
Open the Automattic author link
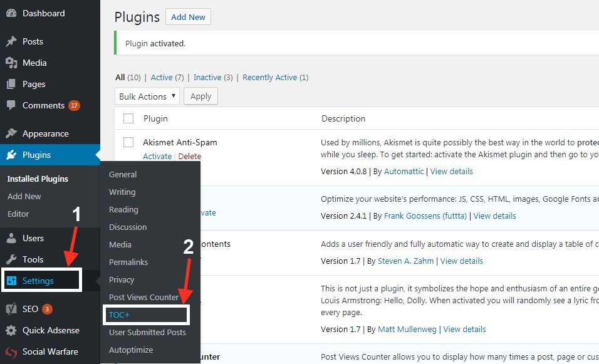[x=404, y=172]
